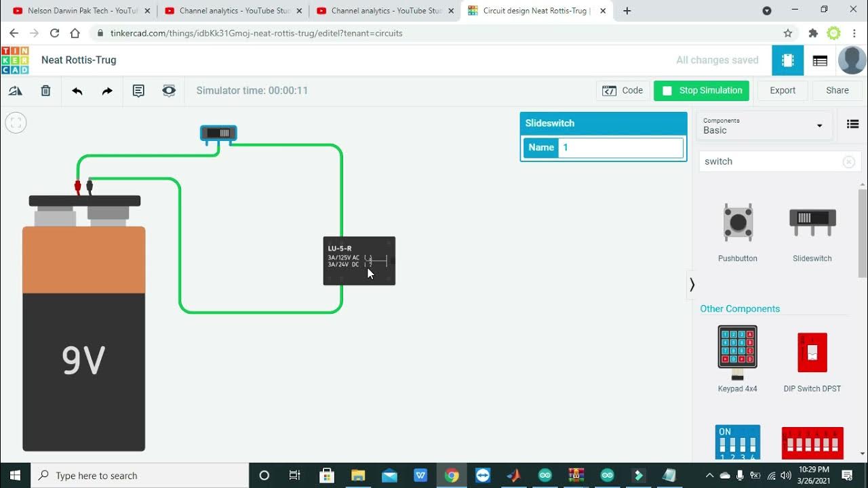Image resolution: width=868 pixels, height=488 pixels.
Task: Open the Components Basic dropdown
Action: pos(764,125)
